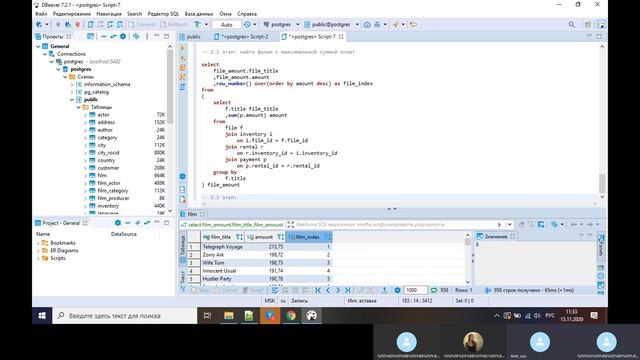640x360 pixels.
Task: Expand the pg_catalog schema node
Action: click(x=72, y=92)
